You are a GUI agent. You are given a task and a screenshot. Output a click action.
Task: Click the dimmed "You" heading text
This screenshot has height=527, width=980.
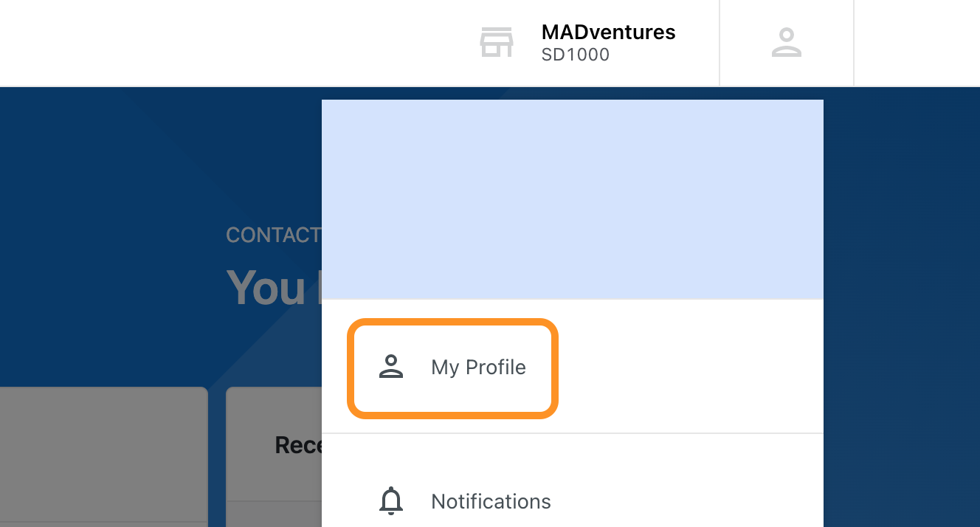click(266, 287)
